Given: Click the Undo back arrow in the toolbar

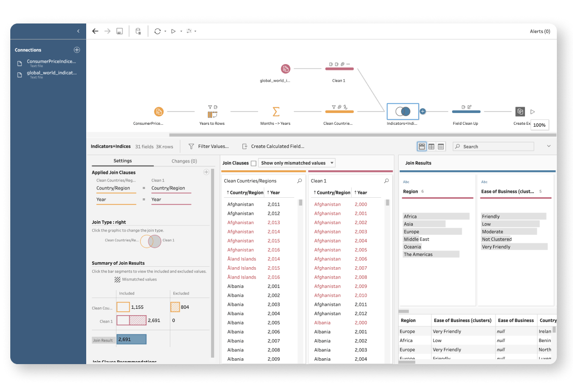Looking at the screenshot, I should (95, 31).
